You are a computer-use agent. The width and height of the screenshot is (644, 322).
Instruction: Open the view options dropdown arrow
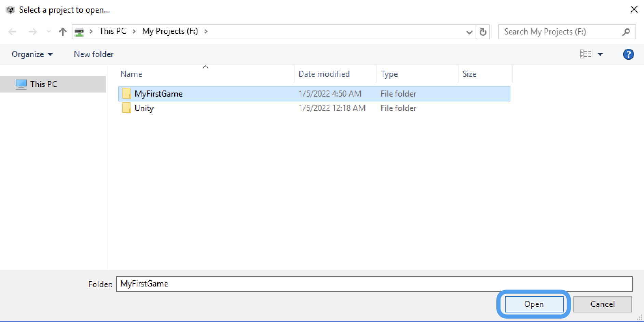(x=600, y=54)
